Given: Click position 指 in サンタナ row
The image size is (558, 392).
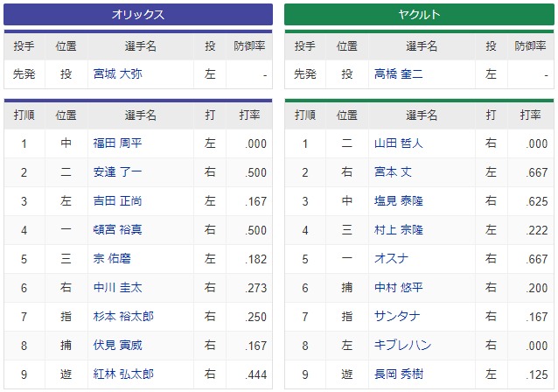Looking at the screenshot, I should (347, 317).
